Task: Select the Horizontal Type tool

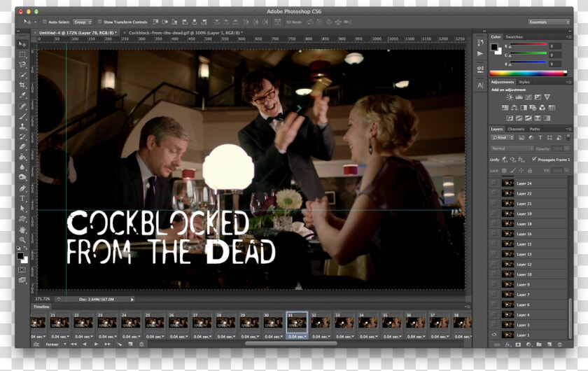Action: (22, 198)
